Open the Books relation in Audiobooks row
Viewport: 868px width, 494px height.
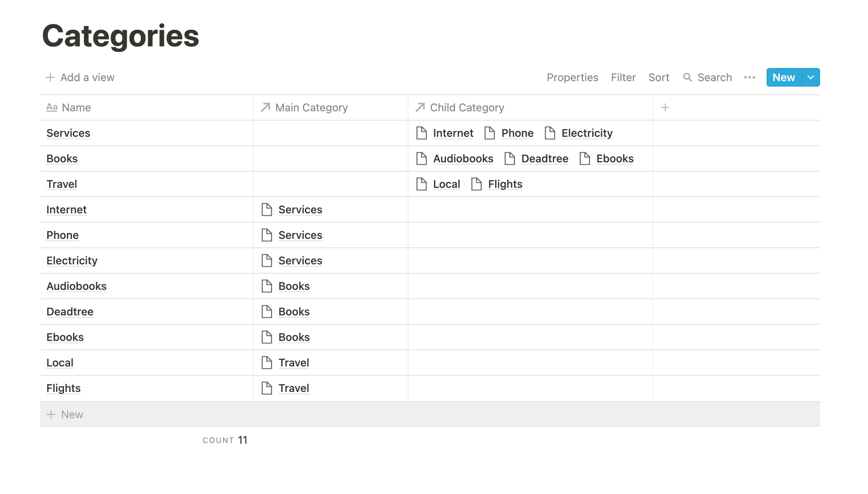[x=294, y=286]
